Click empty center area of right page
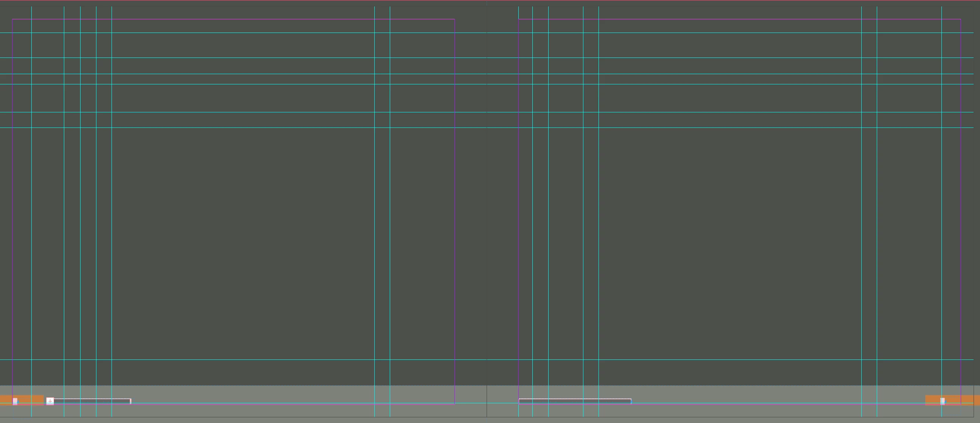980x423 pixels. coord(730,244)
